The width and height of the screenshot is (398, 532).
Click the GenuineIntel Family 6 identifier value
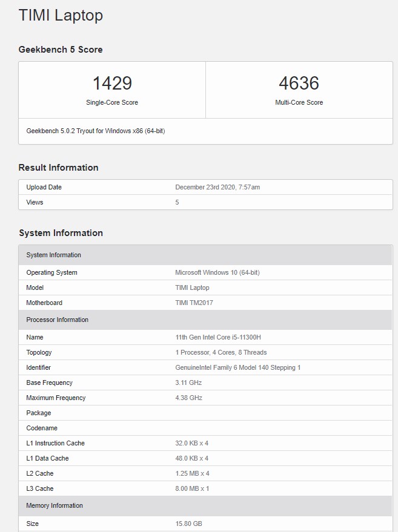click(238, 367)
